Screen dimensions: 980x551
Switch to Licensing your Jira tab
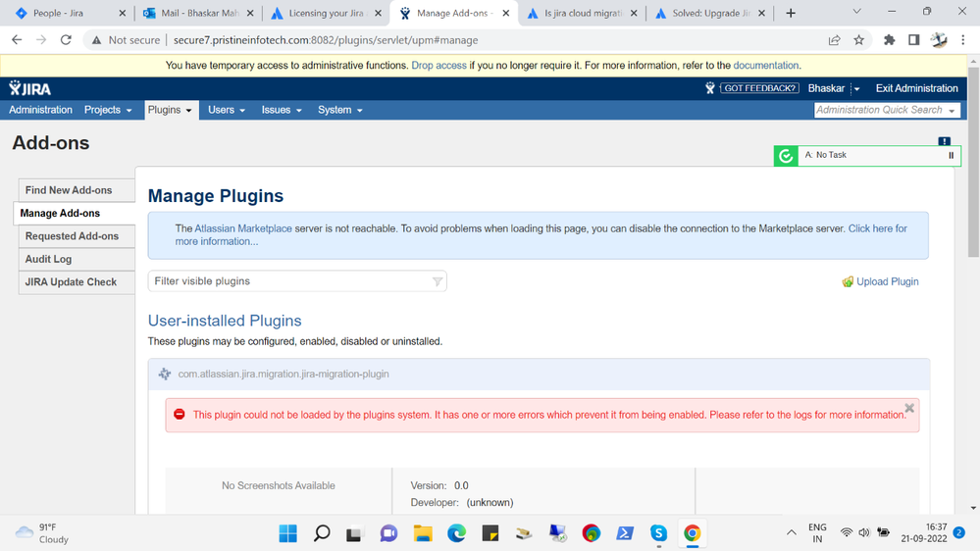point(326,13)
